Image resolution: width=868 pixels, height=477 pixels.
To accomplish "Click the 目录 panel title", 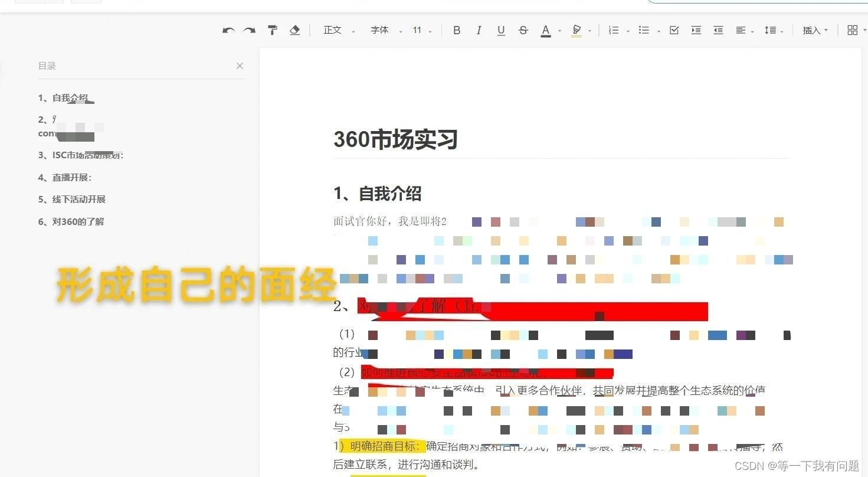I will (x=47, y=66).
